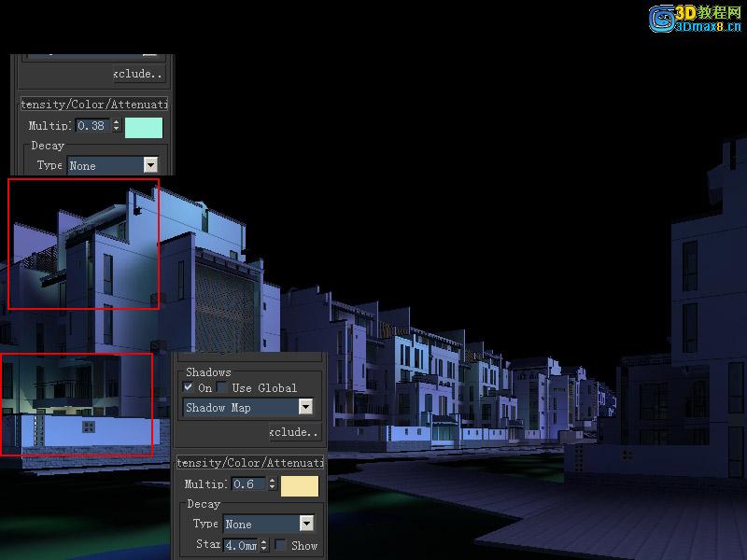Adjust the spinner beside 0.38 multiplier
The width and height of the screenshot is (747, 560).
[x=116, y=126]
